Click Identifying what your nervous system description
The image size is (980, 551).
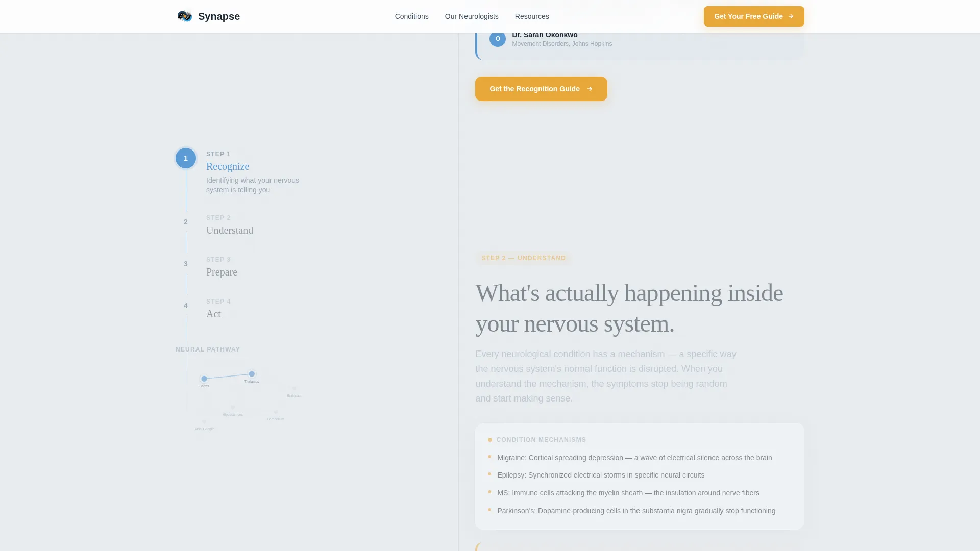point(253,185)
